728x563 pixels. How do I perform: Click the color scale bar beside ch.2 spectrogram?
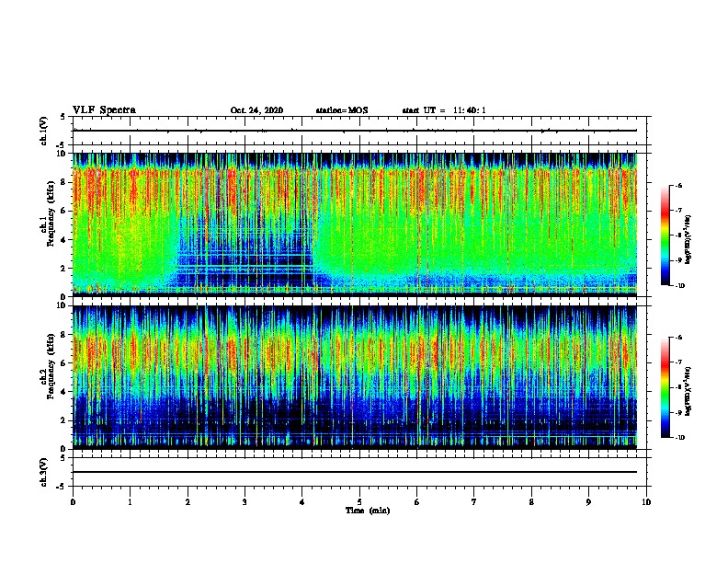pos(665,387)
